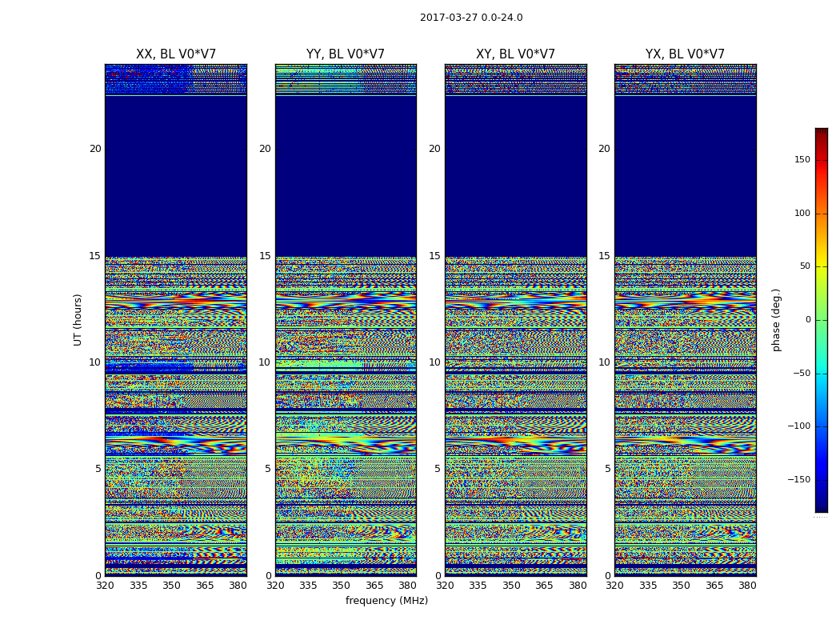The height and width of the screenshot is (640, 840).
Task: Click the −150 tick on the colorbar
Action: pyautogui.click(x=798, y=479)
